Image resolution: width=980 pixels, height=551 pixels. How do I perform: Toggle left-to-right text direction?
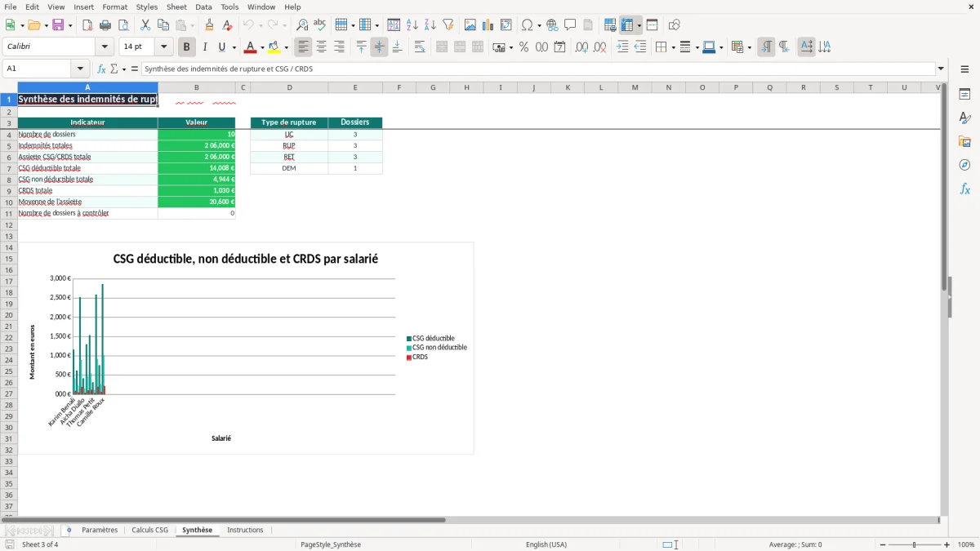(x=766, y=47)
